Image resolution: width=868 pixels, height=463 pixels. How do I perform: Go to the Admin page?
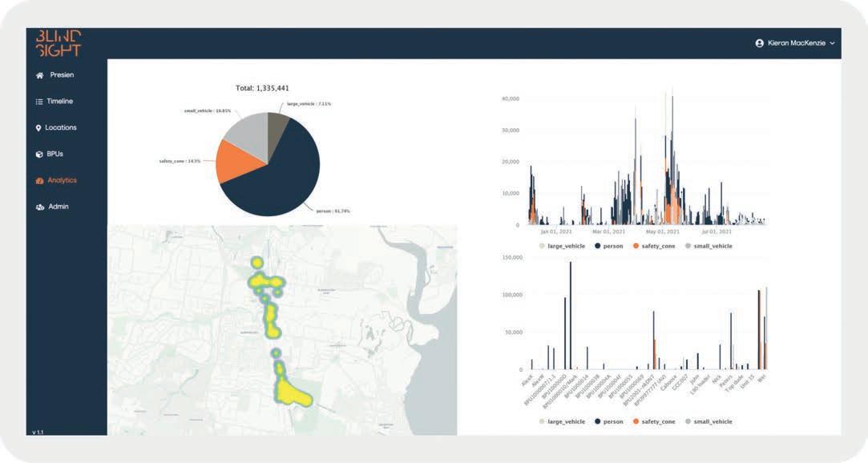point(52,207)
